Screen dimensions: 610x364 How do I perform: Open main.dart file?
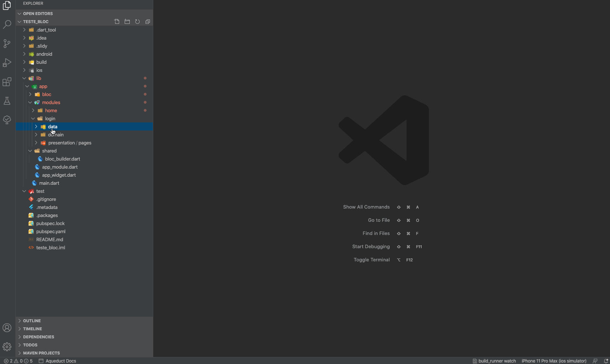tap(84, 183)
